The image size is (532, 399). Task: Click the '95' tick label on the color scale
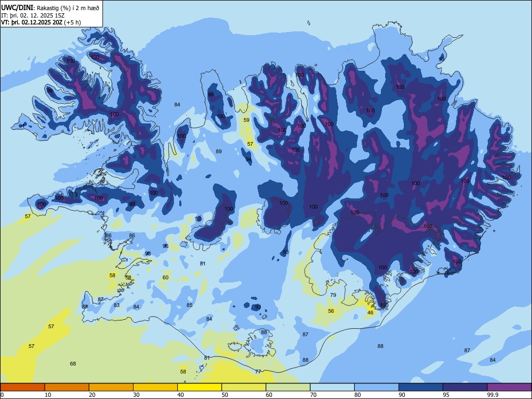pos(446,395)
